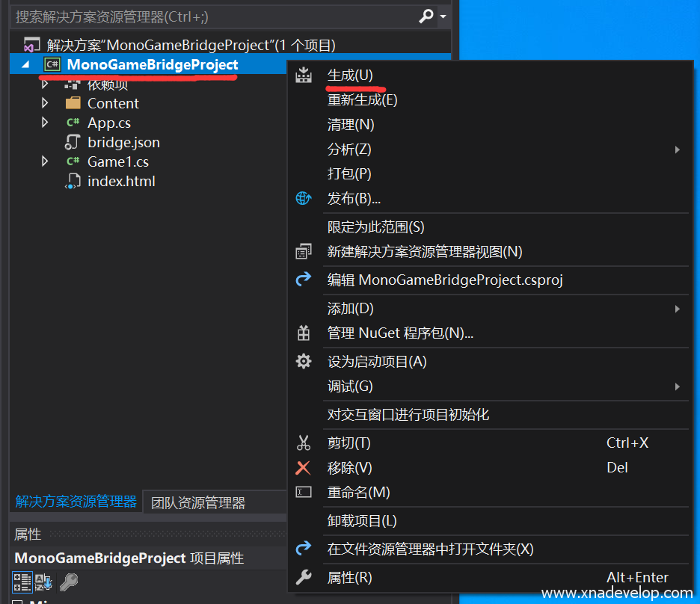Click the red X icon for 移除(V)
The image size is (700, 604).
tap(304, 467)
